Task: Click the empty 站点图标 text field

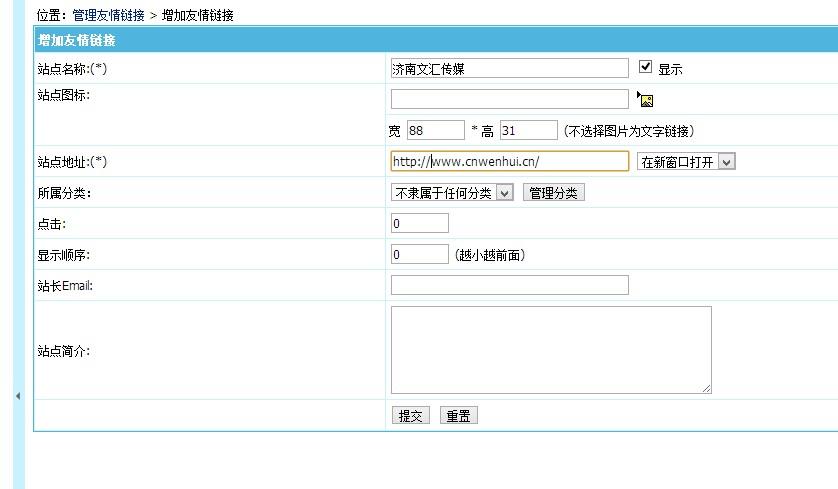Action: [x=509, y=99]
